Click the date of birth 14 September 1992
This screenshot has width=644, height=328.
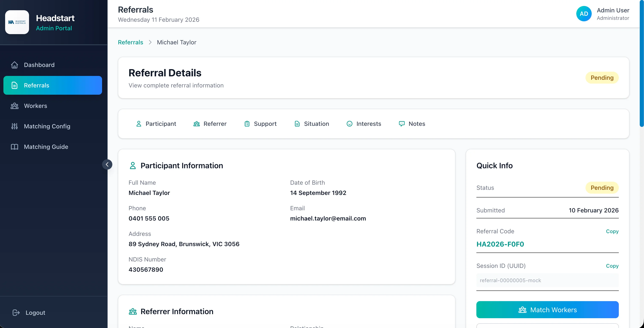pos(318,193)
